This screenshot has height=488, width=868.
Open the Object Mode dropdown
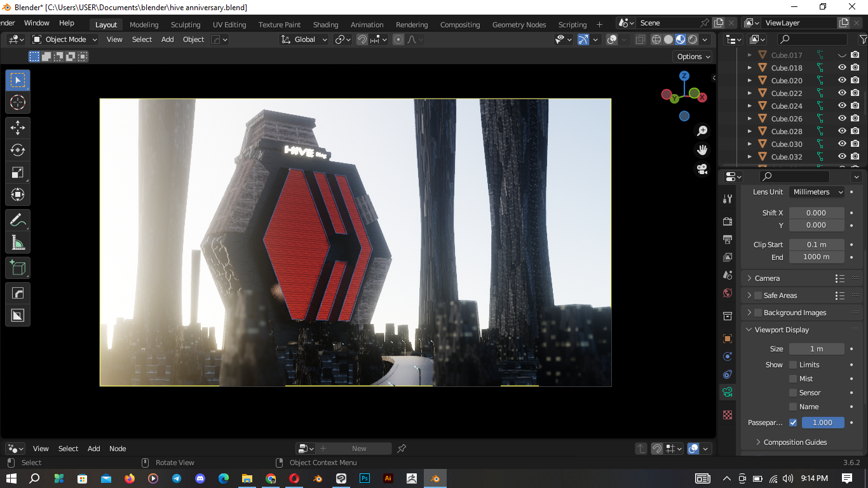pos(65,39)
